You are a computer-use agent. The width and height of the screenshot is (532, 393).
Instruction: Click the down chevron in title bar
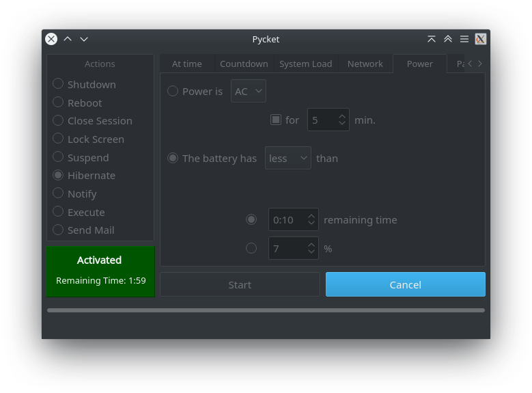[84, 39]
